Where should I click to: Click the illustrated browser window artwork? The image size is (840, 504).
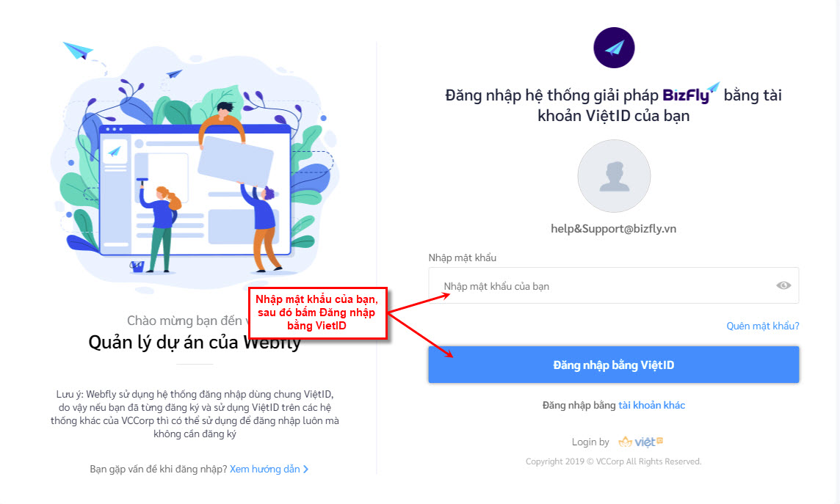[195, 190]
